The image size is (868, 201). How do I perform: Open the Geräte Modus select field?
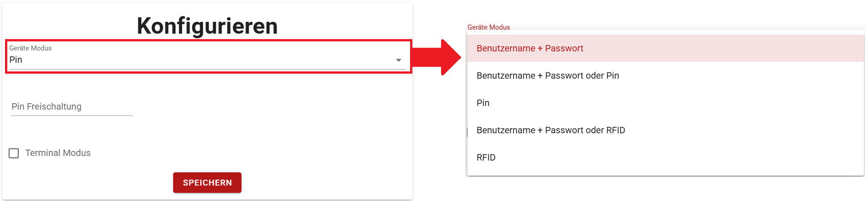(x=205, y=60)
